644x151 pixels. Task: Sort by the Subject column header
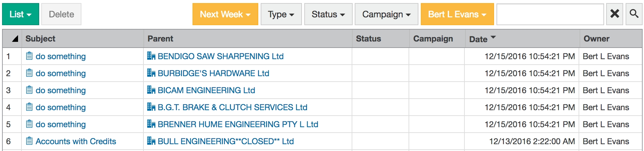point(40,39)
